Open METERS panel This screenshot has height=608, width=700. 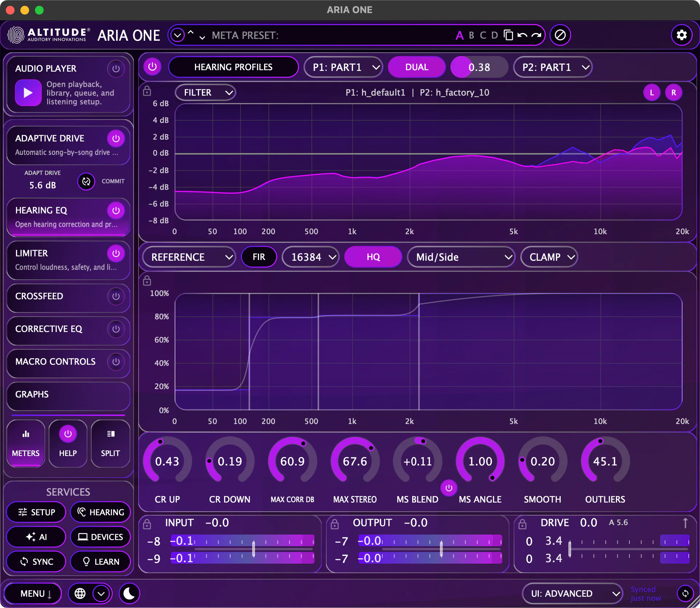[x=26, y=443]
